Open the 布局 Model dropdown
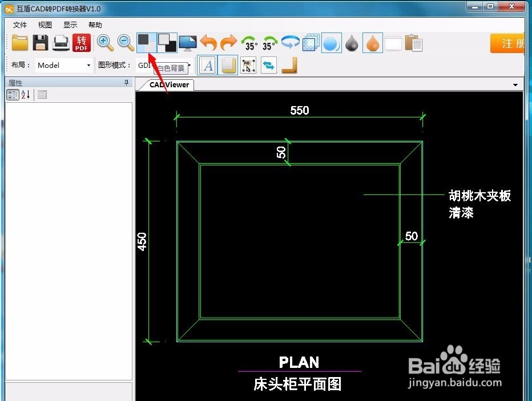 (x=64, y=65)
